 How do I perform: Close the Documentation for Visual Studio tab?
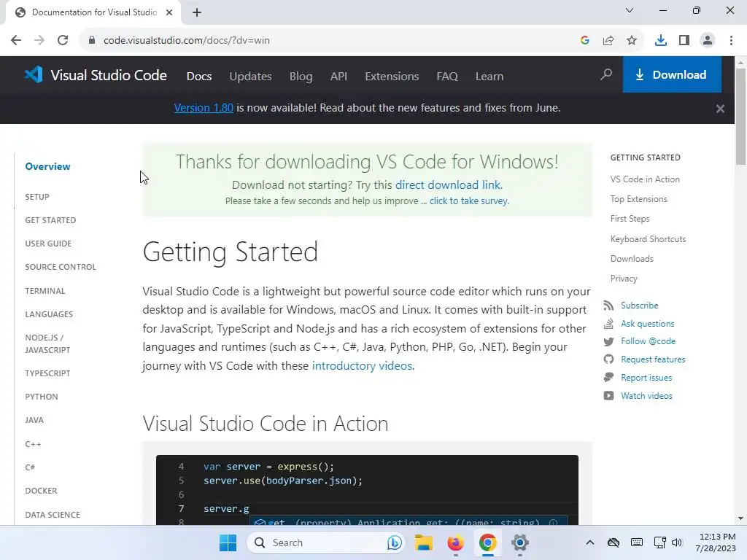click(169, 12)
